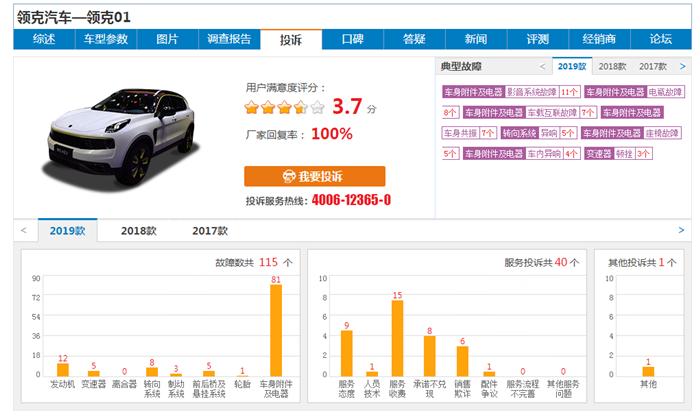Click the 车身共振 fault tag

click(x=469, y=133)
